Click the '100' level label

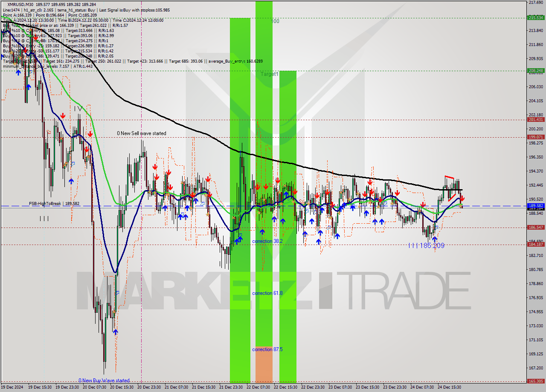tap(275, 21)
